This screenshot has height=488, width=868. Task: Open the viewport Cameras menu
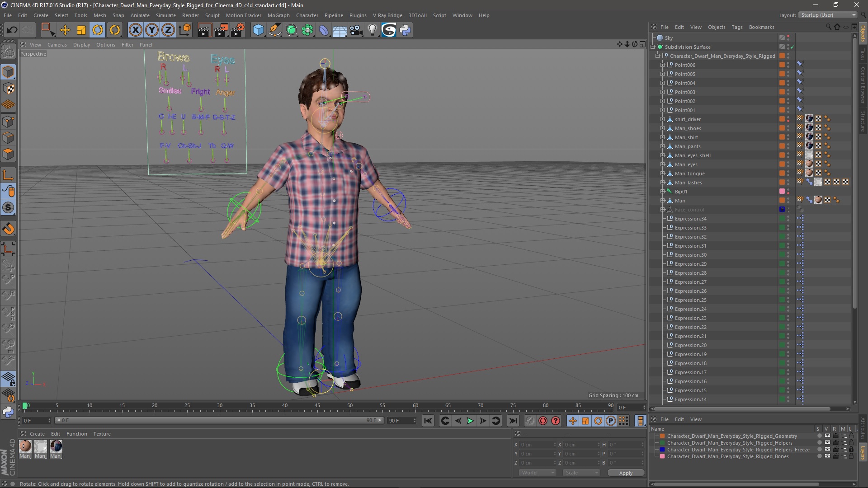coord(57,45)
